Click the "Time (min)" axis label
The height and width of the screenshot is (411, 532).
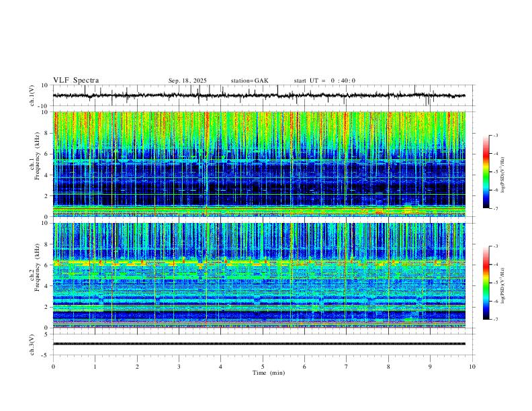point(269,373)
